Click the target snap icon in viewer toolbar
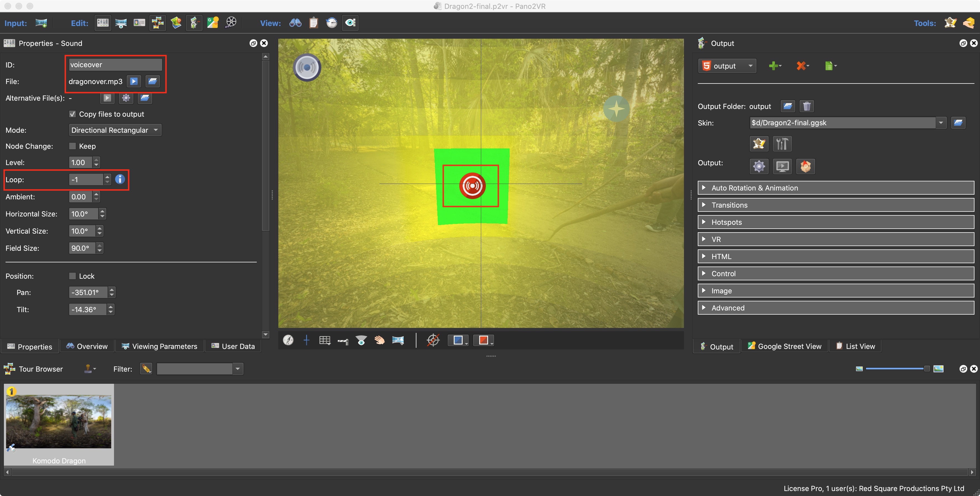 coord(433,340)
